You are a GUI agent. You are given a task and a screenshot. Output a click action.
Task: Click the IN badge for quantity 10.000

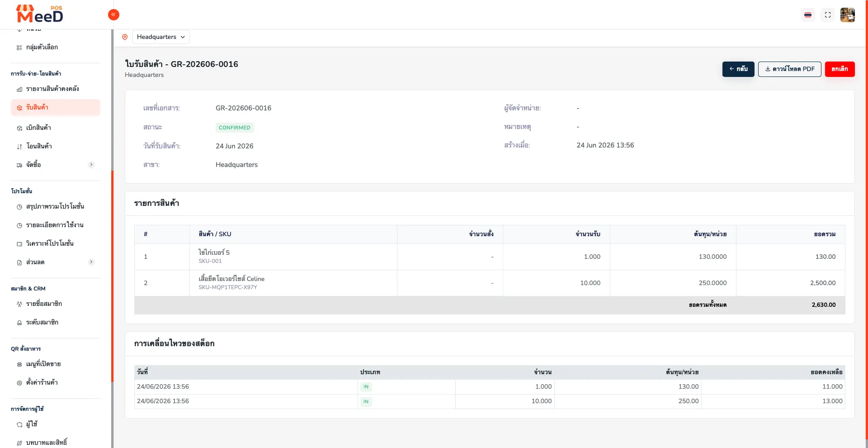coord(366,401)
